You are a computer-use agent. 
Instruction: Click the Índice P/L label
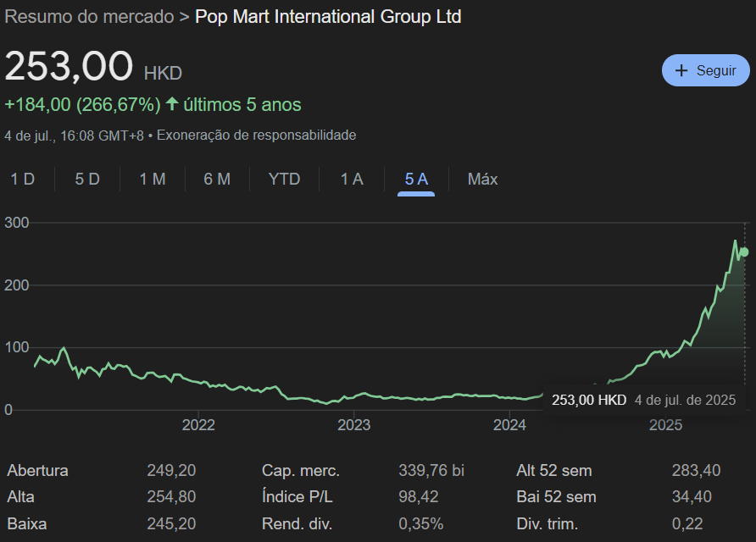[297, 497]
